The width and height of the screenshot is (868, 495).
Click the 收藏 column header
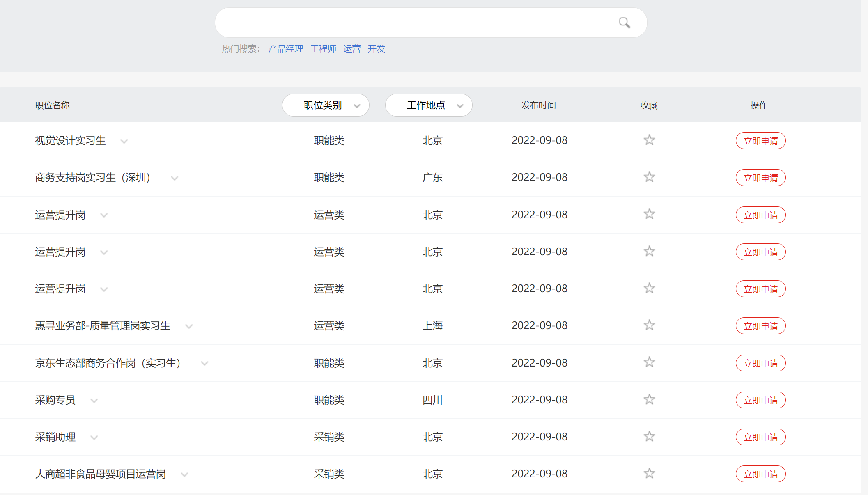[x=649, y=105]
